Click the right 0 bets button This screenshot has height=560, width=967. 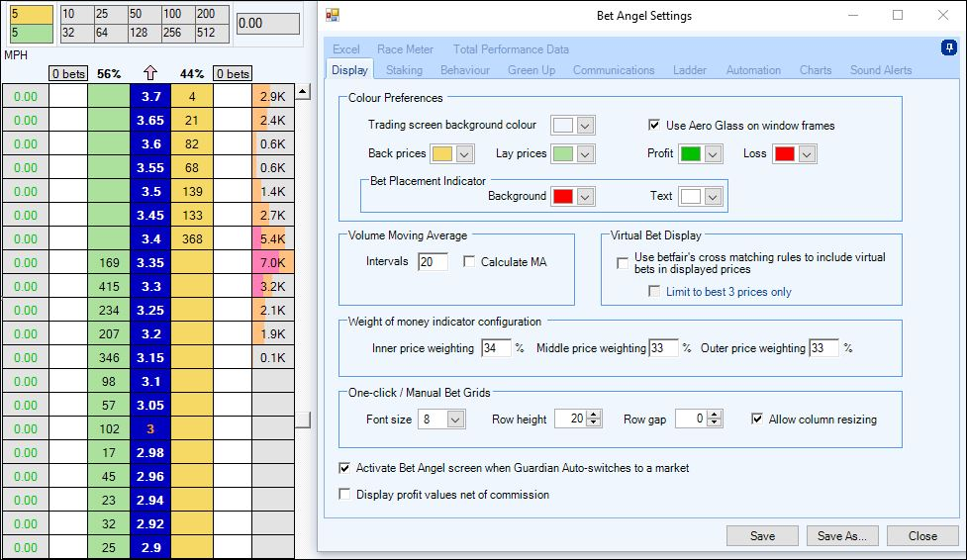pos(234,74)
